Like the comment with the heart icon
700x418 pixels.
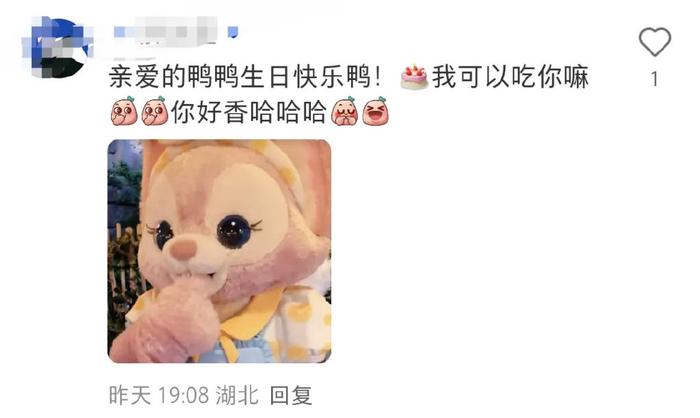tap(654, 42)
